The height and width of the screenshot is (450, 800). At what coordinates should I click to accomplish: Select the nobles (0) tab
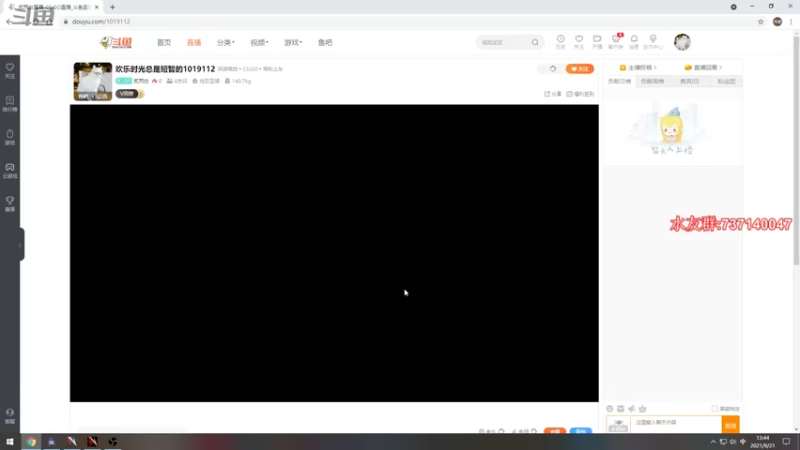689,81
